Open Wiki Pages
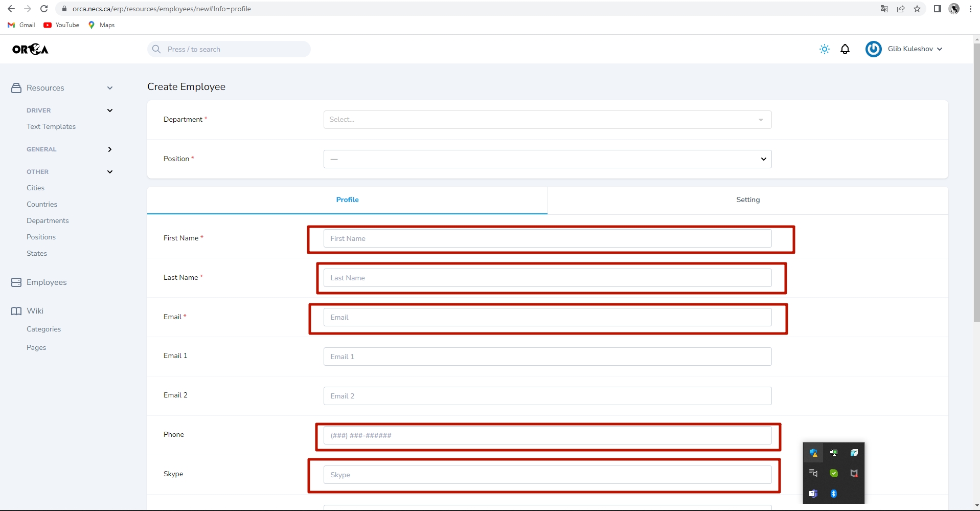Viewport: 980px width, 511px height. pyautogui.click(x=36, y=347)
